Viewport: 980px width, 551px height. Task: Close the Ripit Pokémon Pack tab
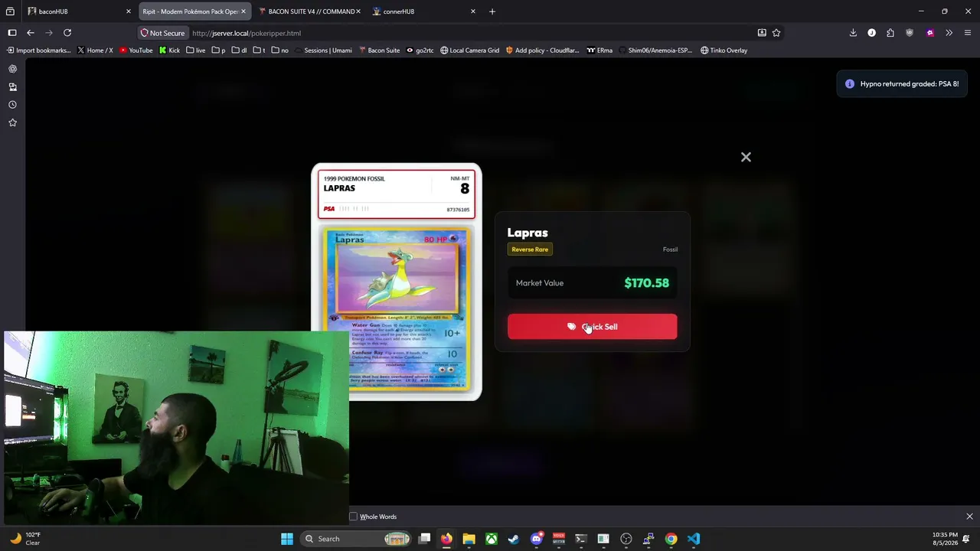pos(243,11)
